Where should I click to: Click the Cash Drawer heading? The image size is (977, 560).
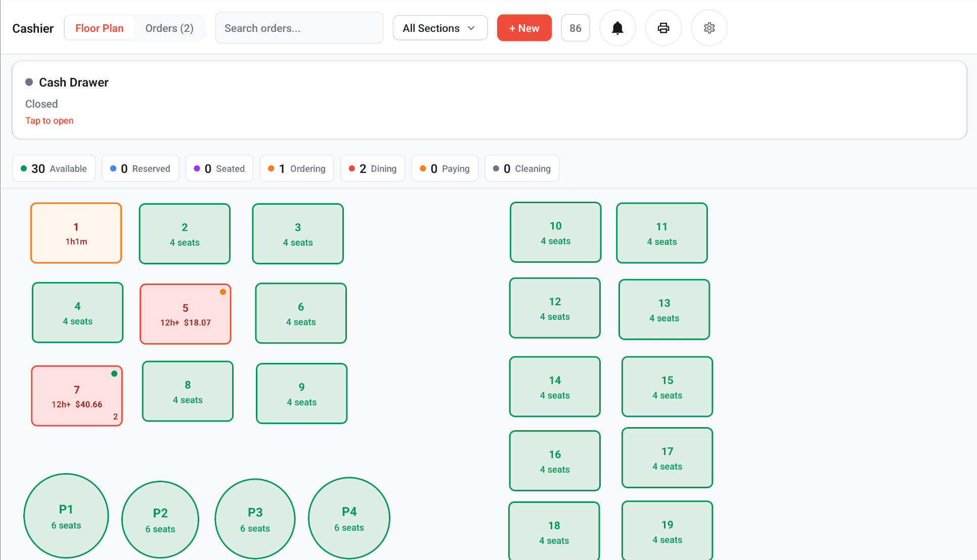[74, 82]
